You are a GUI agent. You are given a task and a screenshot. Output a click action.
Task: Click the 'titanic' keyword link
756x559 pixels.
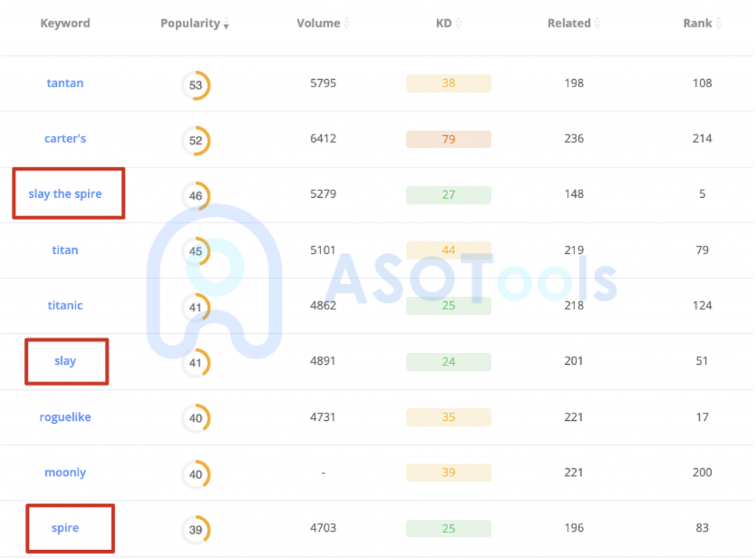pos(65,306)
